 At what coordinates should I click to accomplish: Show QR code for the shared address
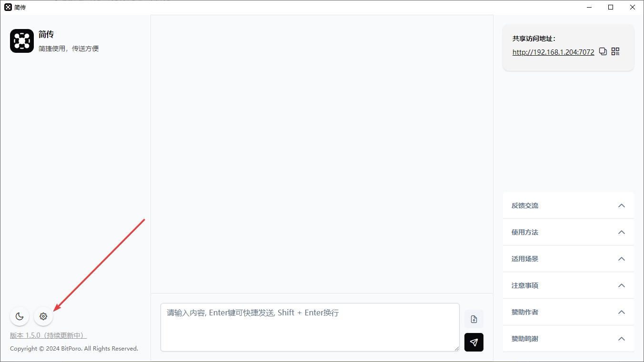615,52
